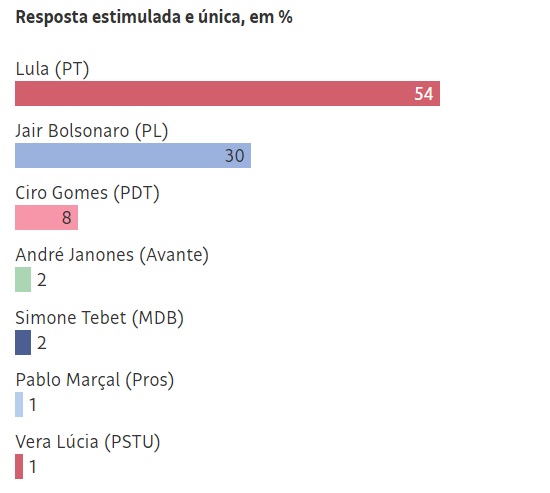Click the red Lula (PT) bar
The height and width of the screenshot is (493, 550).
click(227, 93)
